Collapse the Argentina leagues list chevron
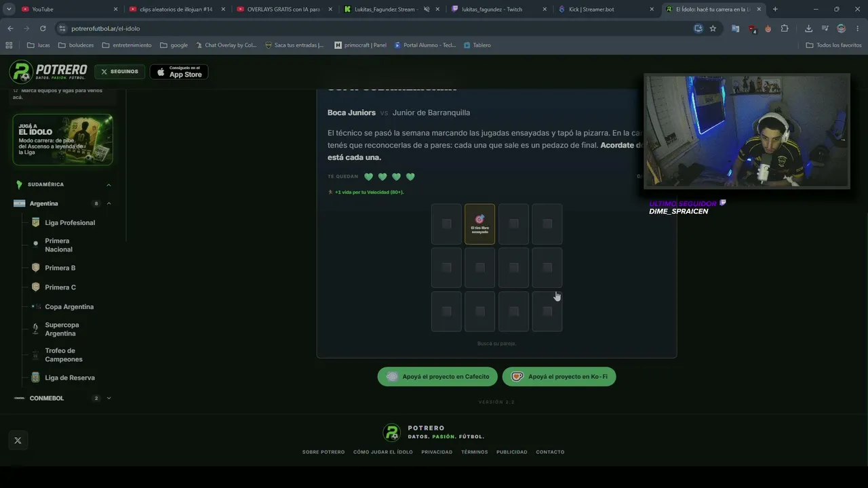 [x=108, y=203]
